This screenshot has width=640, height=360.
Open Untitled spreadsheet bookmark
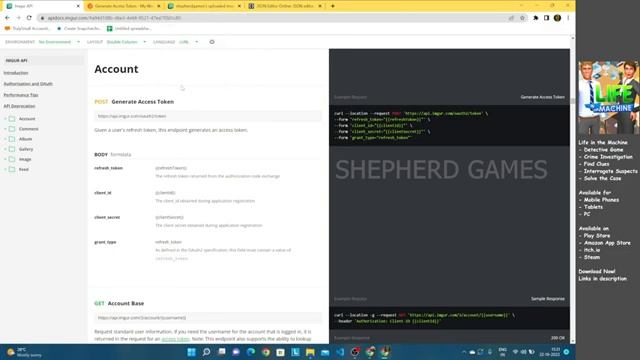129,29
